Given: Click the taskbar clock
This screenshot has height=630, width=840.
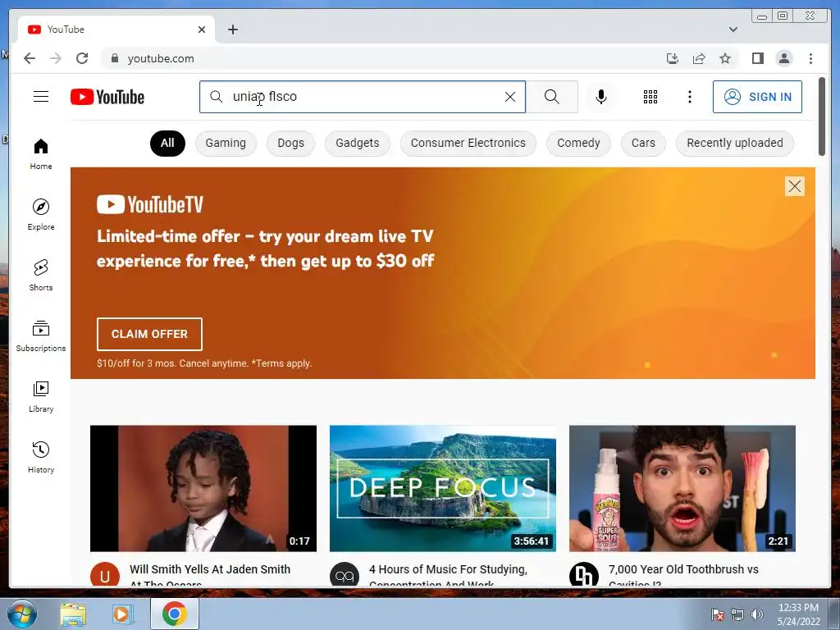Looking at the screenshot, I should 798,614.
